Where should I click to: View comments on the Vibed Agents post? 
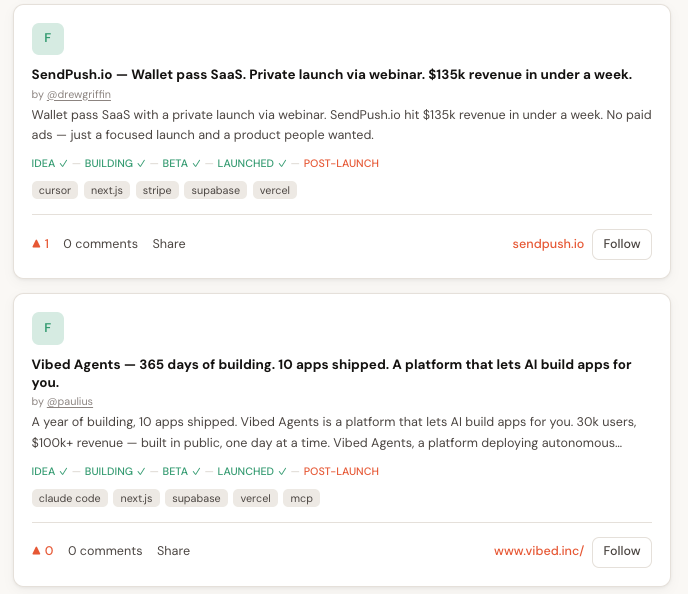(x=105, y=551)
